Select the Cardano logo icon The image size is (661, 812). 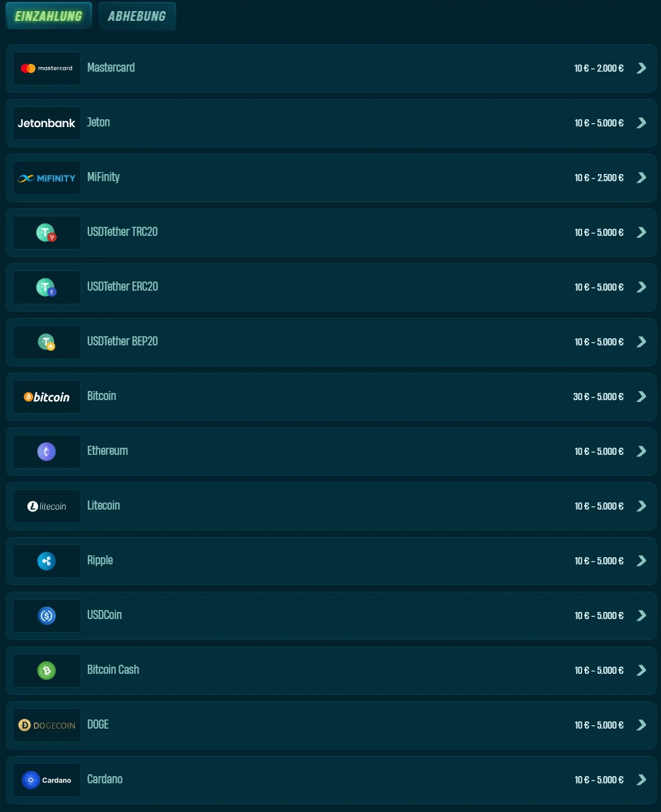(x=47, y=780)
